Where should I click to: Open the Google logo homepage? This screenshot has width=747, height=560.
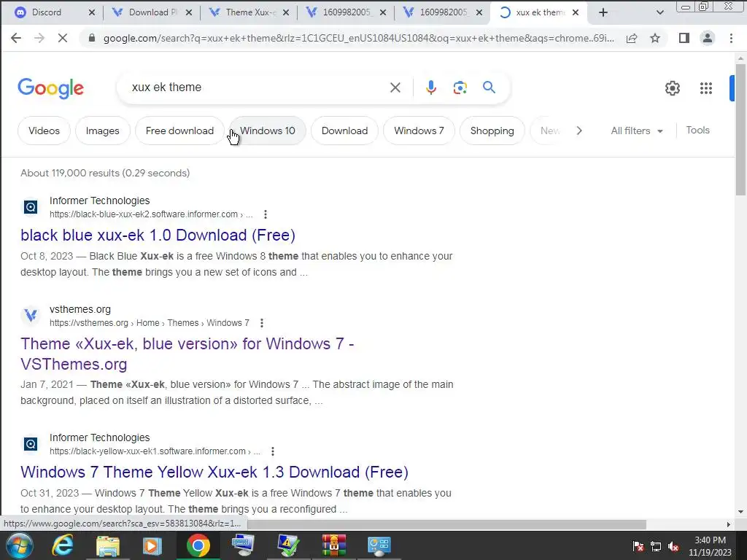point(50,88)
